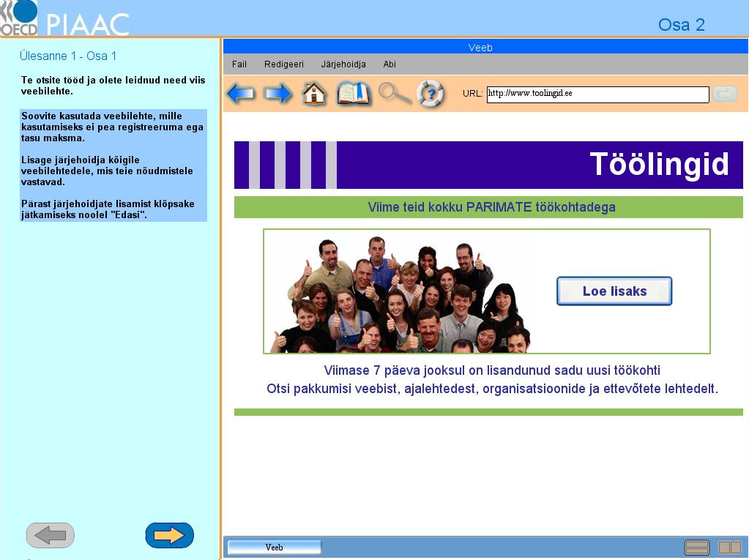Click the magnifying glass search icon

pyautogui.click(x=395, y=93)
